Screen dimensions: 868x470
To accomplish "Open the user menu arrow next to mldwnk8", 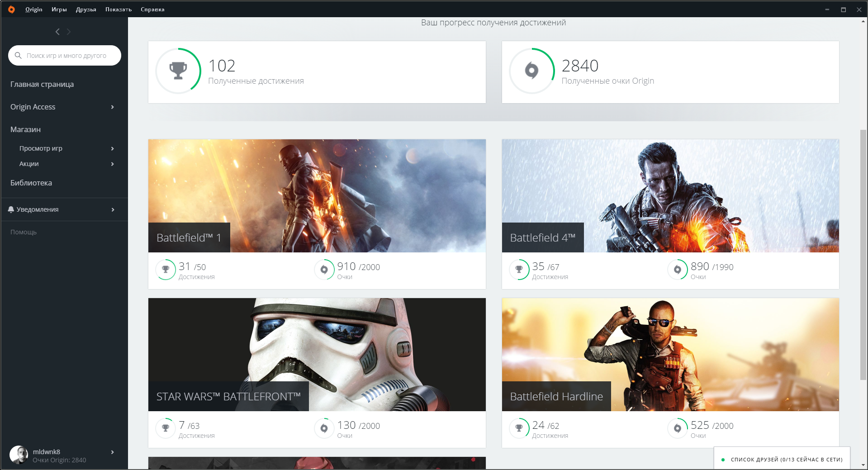I will pyautogui.click(x=113, y=452).
